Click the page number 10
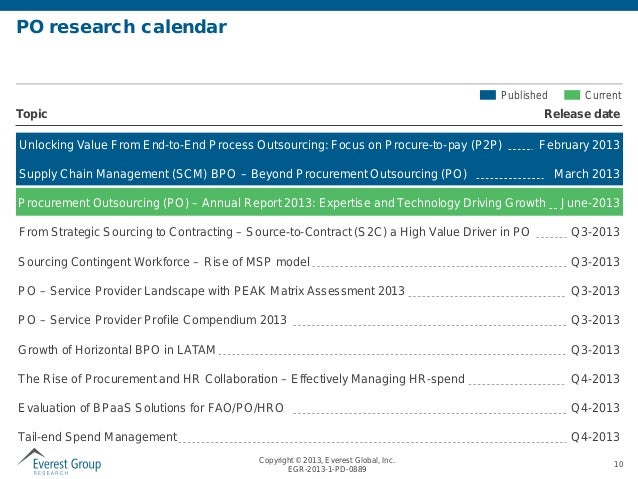Screen dimensions: 638x479 tap(618, 464)
